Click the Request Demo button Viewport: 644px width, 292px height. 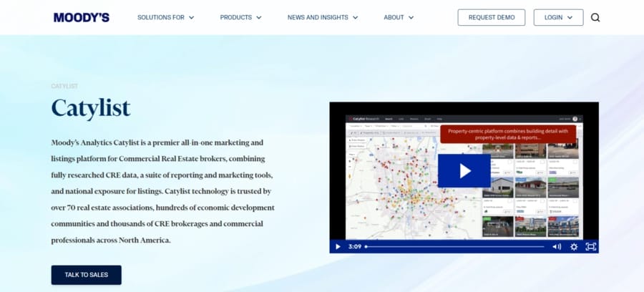click(492, 17)
